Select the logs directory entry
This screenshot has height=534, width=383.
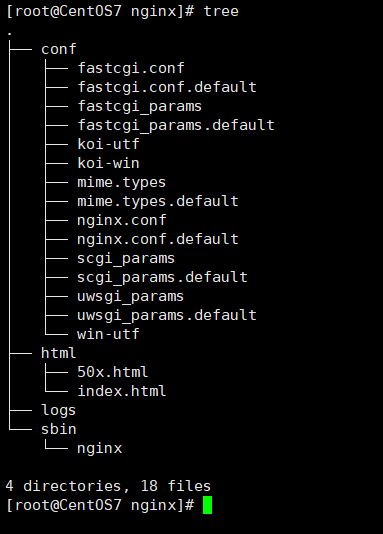(x=59, y=410)
